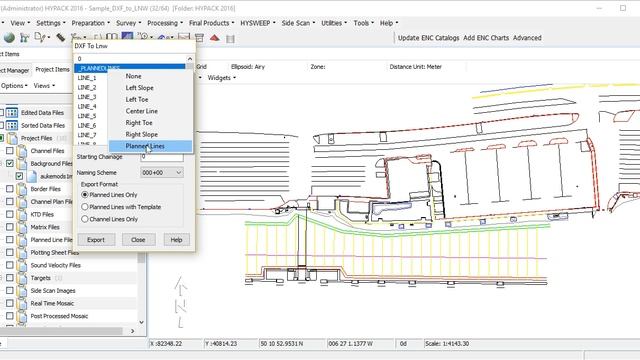640x360 pixels.
Task: Click the Post Processed Mosaic folder icon
Action: (x=21, y=316)
